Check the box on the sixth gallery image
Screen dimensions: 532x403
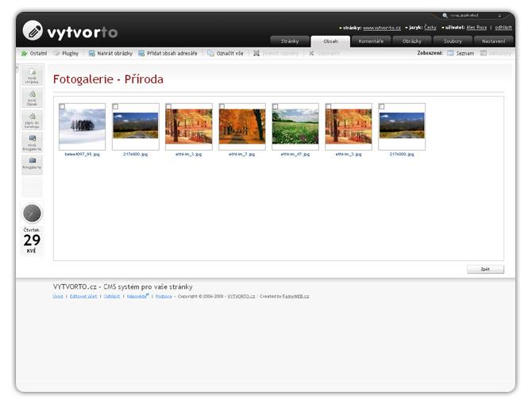(329, 106)
